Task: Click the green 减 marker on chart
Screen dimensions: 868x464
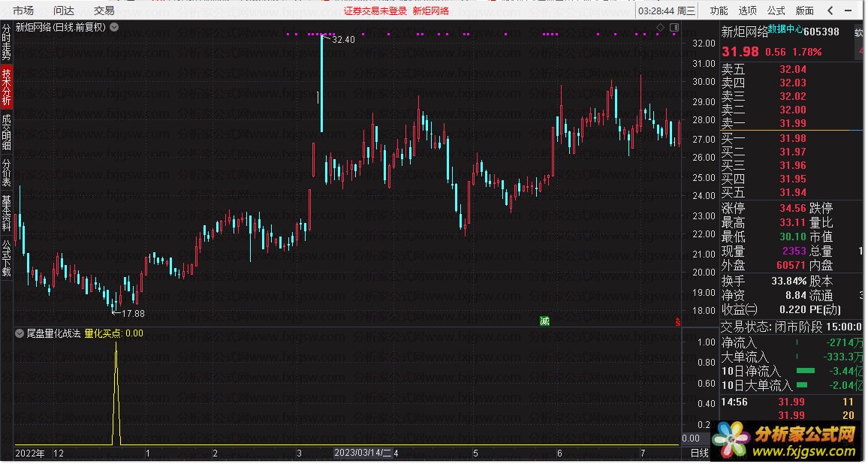Action: [544, 321]
